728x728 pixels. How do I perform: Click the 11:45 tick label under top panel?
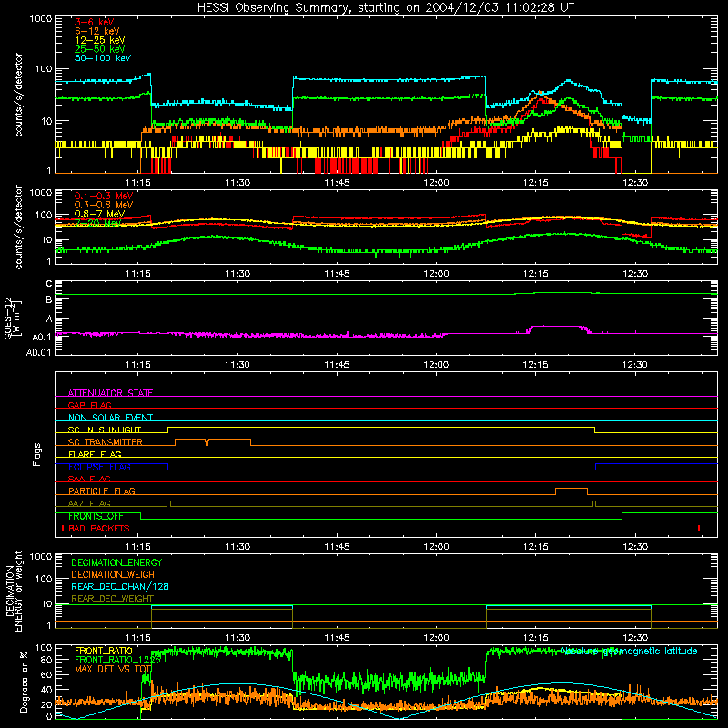pyautogui.click(x=337, y=183)
